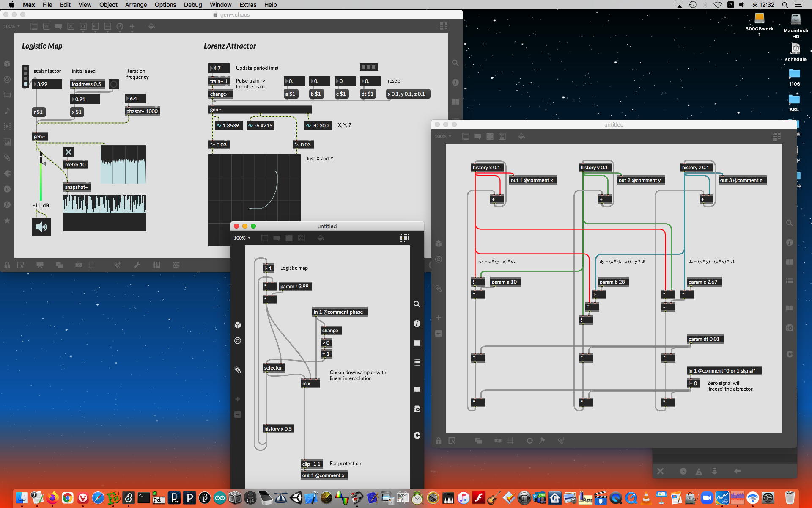Open Inspector in Logistic map gen window

[x=417, y=323]
